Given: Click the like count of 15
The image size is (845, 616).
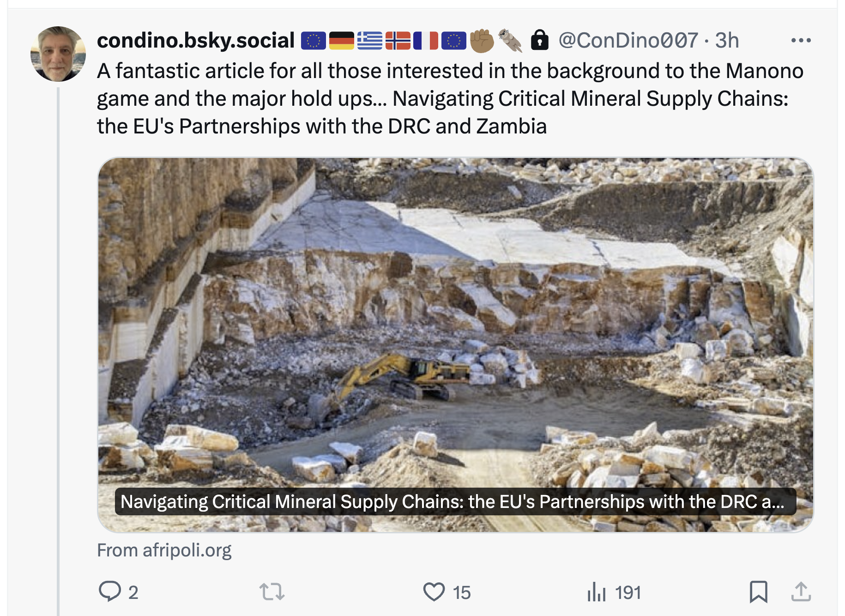Looking at the screenshot, I should click(461, 592).
